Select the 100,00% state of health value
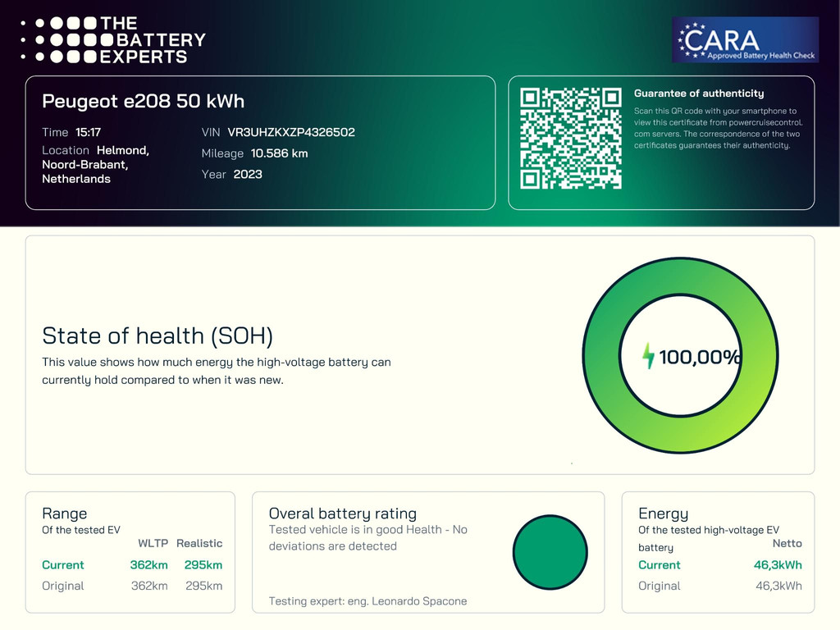The image size is (840, 630). 700,357
